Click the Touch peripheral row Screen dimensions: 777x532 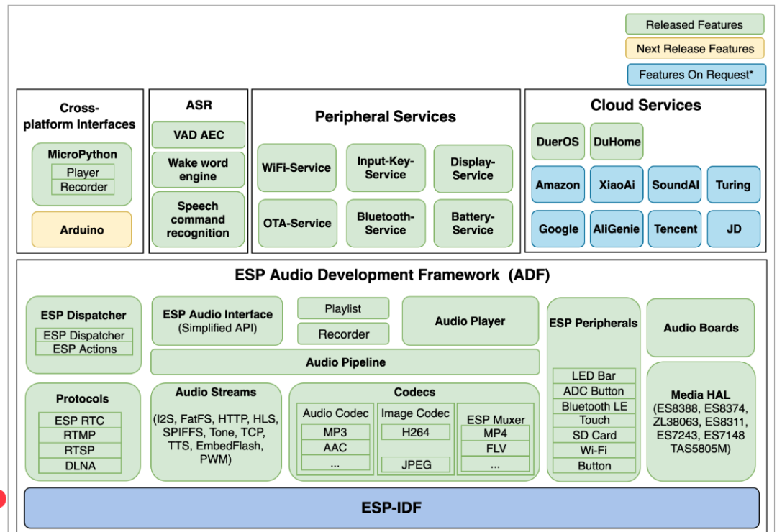pyautogui.click(x=594, y=421)
